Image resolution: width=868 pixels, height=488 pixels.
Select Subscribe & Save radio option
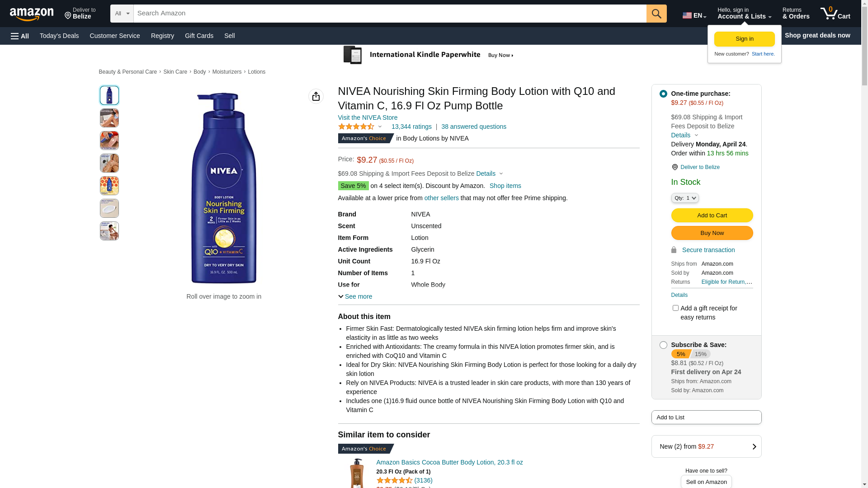coord(663,345)
